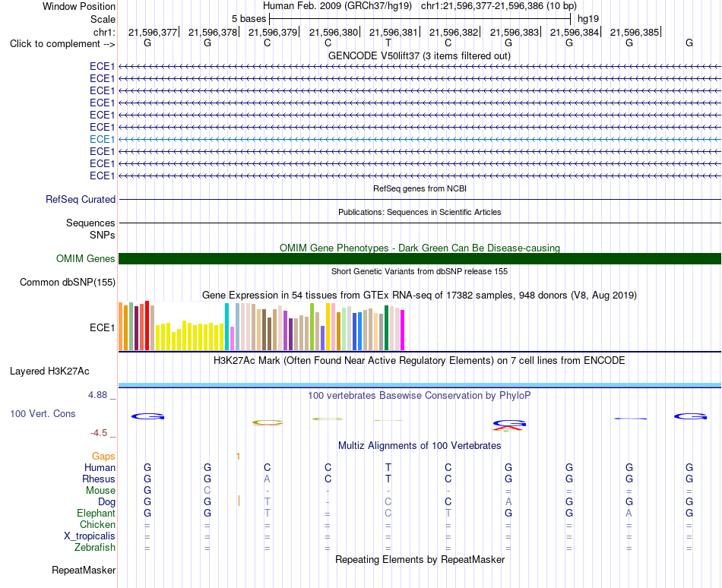Image resolution: width=722 pixels, height=588 pixels.
Task: Click the magenta last bar in GTEx chart
Action: pos(403,330)
